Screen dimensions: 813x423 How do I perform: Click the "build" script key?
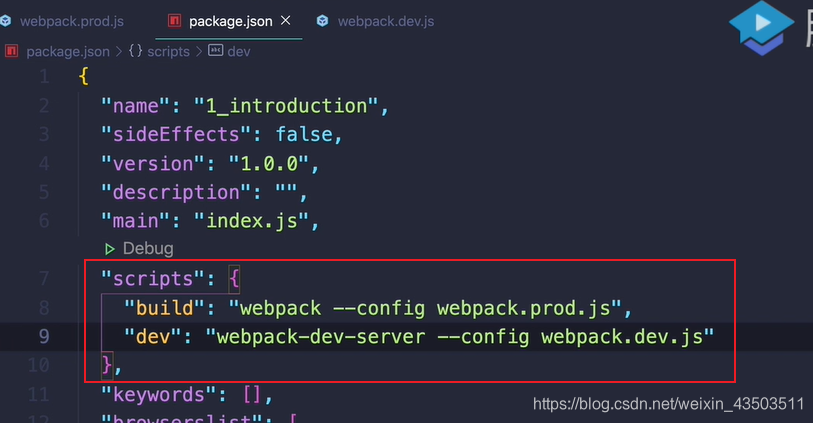coord(164,308)
